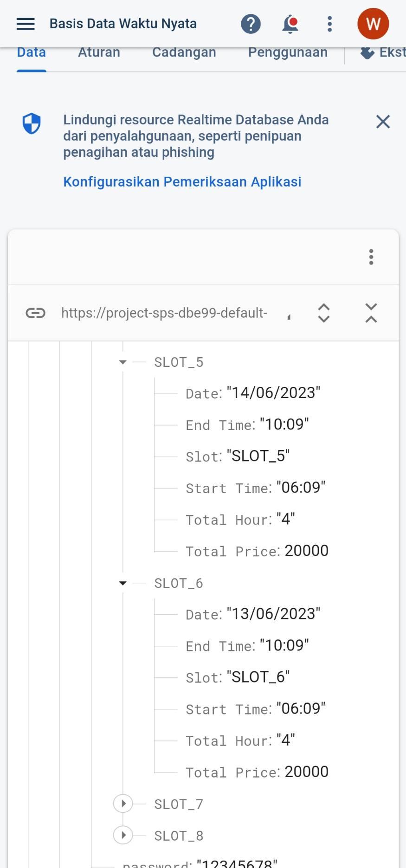Open the help question mark icon
406x868 pixels.
tap(251, 24)
